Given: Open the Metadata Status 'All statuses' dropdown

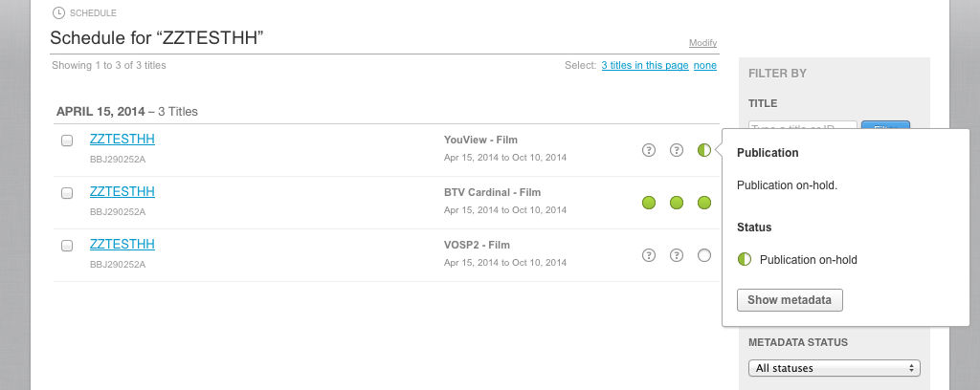Looking at the screenshot, I should [x=834, y=368].
